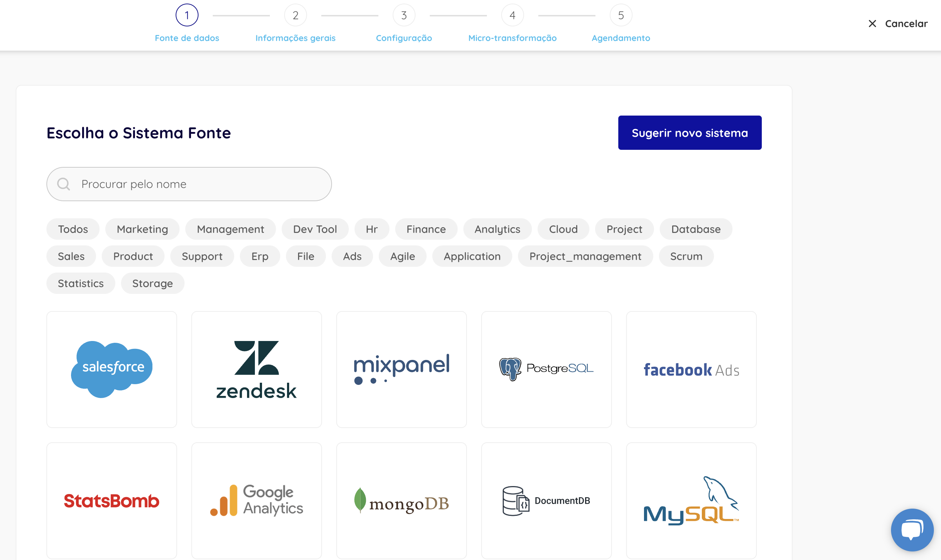Choose the MySQL source card
The height and width of the screenshot is (560, 941).
tap(691, 500)
